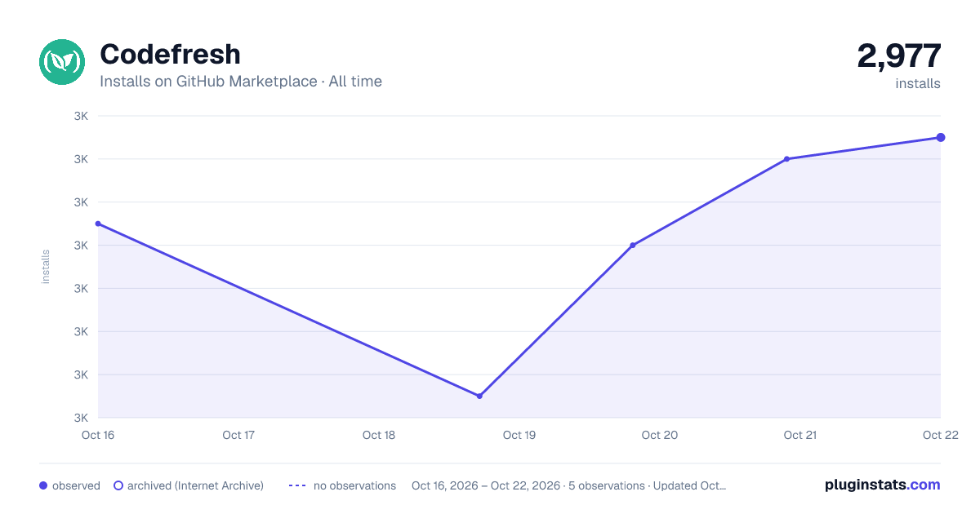Viewport: 980px width, 514px height.
Task: Click the topmost 3K y-axis label
Action: coord(81,116)
